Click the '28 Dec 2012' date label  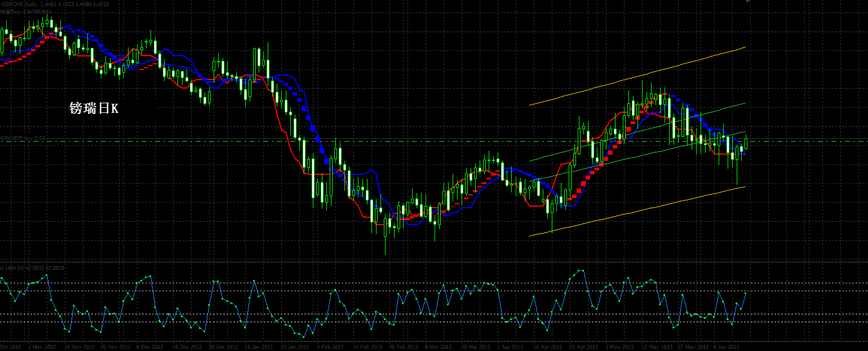point(223,347)
